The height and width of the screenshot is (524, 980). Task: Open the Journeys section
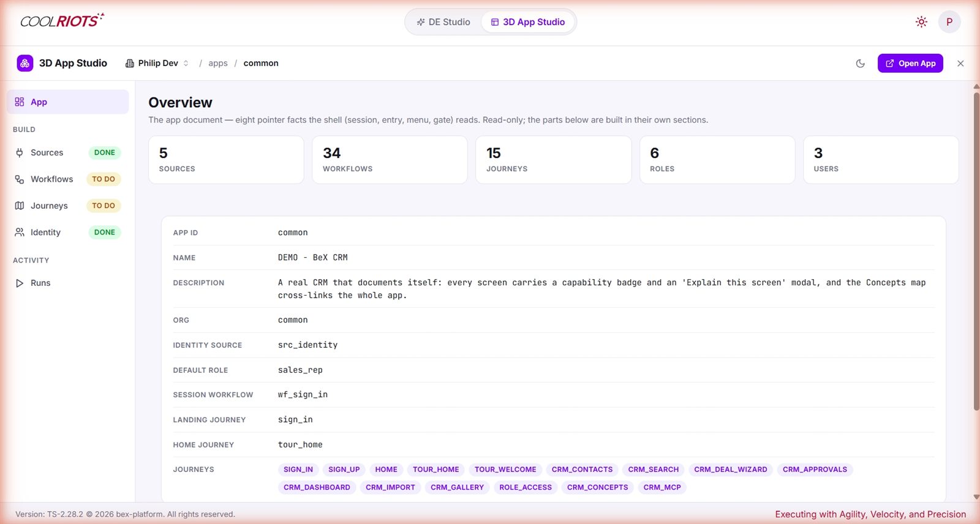pos(67,206)
